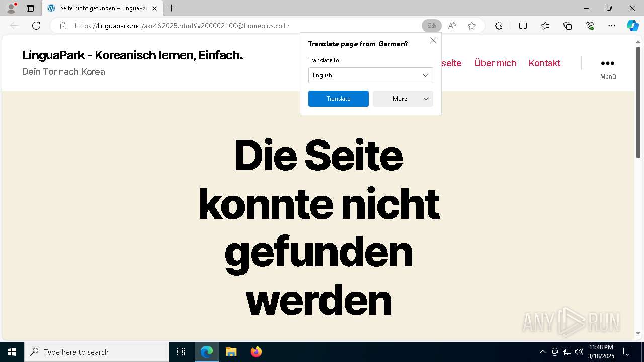
Task: Add this page to favorites star
Action: (472, 26)
